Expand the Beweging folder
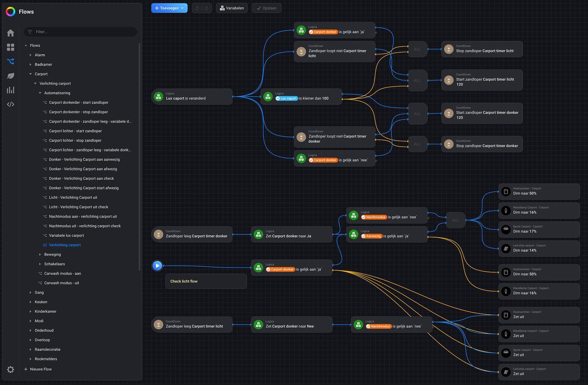588x385 pixels. [x=40, y=254]
